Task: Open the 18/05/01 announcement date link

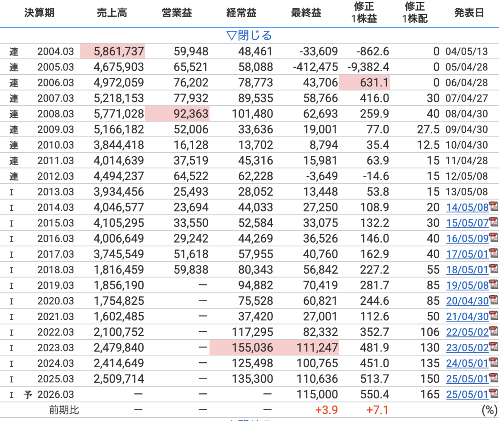Action: (x=467, y=270)
